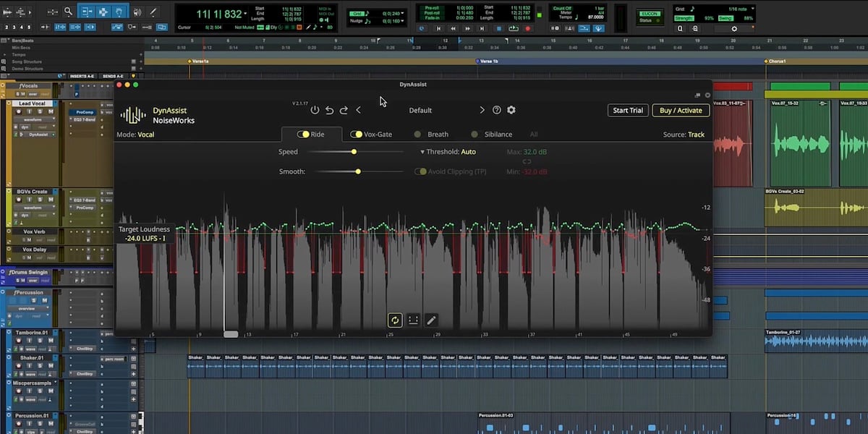This screenshot has width=868, height=434.
Task: Open the Default preset name dropdown
Action: point(420,111)
